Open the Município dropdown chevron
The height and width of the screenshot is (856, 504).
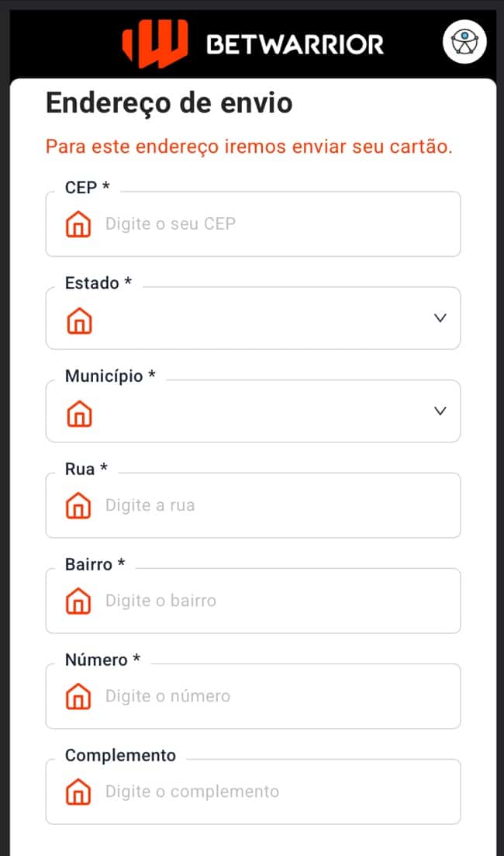pos(440,411)
